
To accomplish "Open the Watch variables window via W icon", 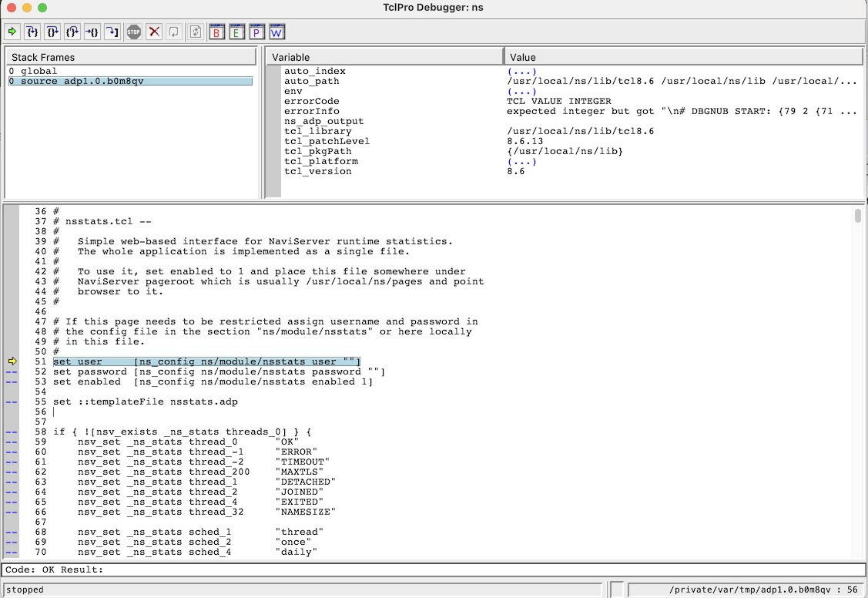I will 276,32.
